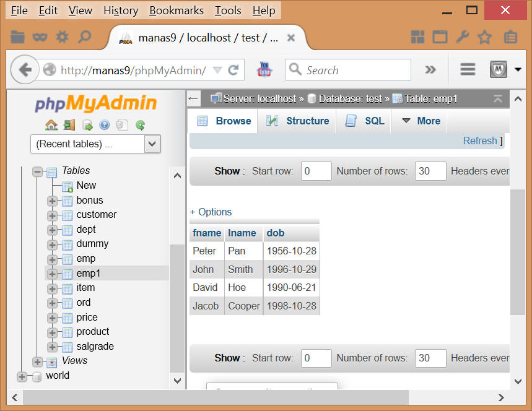Click the SQL documentation page icon

[122, 125]
